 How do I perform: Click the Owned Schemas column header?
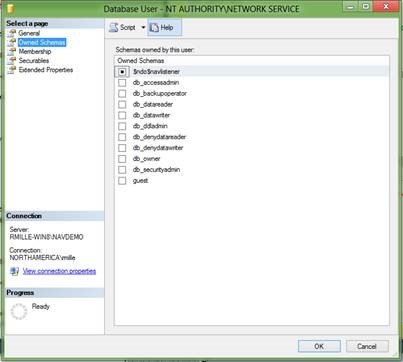click(141, 61)
